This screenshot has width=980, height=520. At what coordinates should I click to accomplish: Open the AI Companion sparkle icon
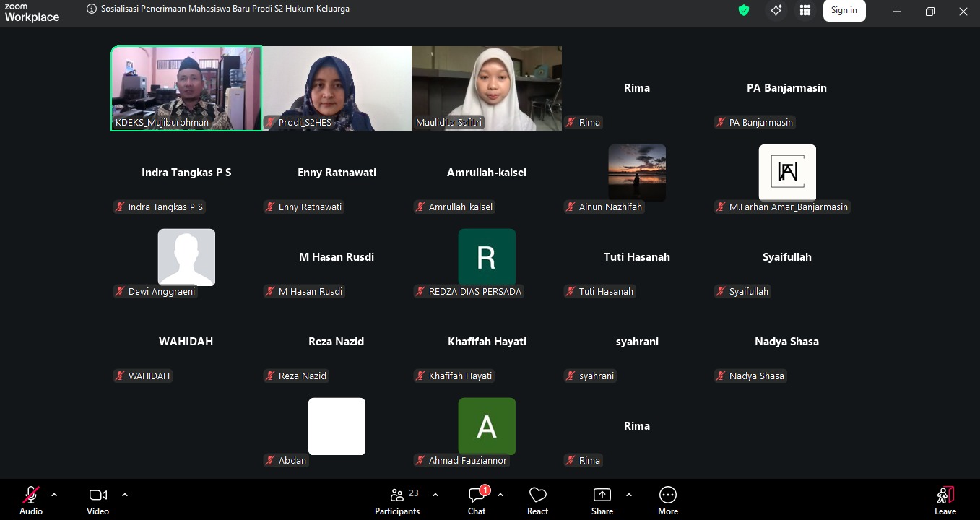776,10
